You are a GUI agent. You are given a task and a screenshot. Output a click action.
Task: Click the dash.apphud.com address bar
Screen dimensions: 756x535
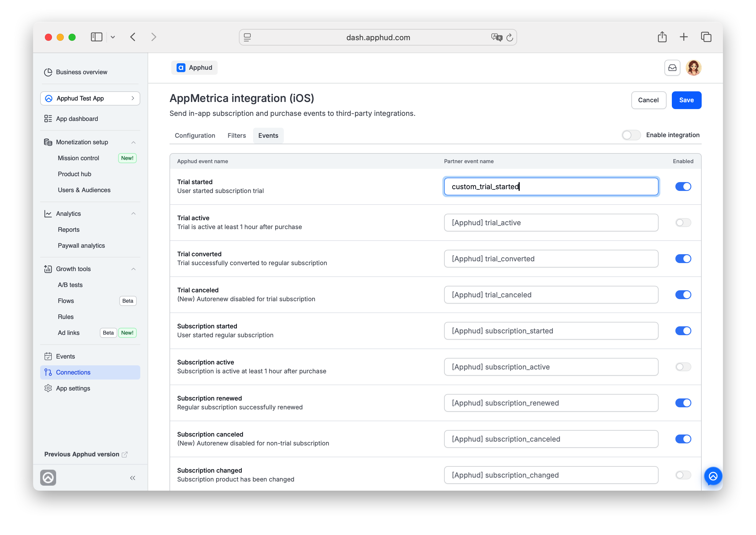pyautogui.click(x=378, y=37)
